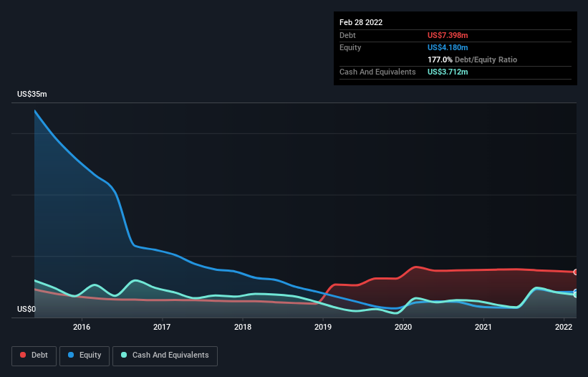588x377 pixels.
Task: Select the blue Equity legend dot
Action: tap(71, 355)
